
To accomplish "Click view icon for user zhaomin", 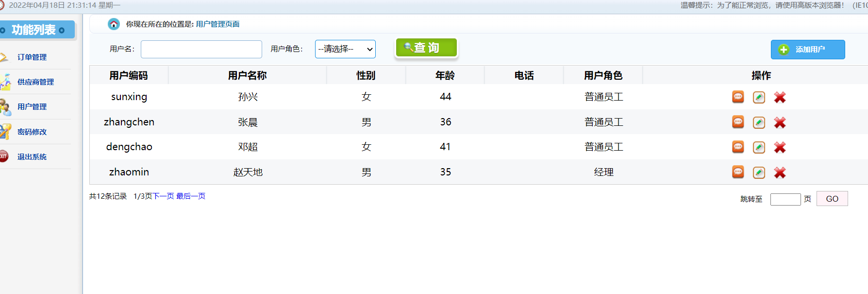I will point(738,172).
